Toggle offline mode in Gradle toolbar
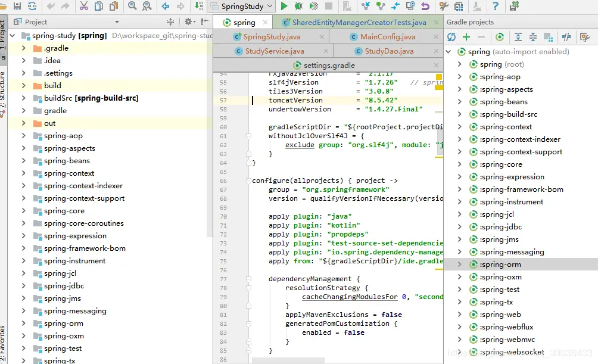Screen dimensions: 598x364 tap(567, 37)
